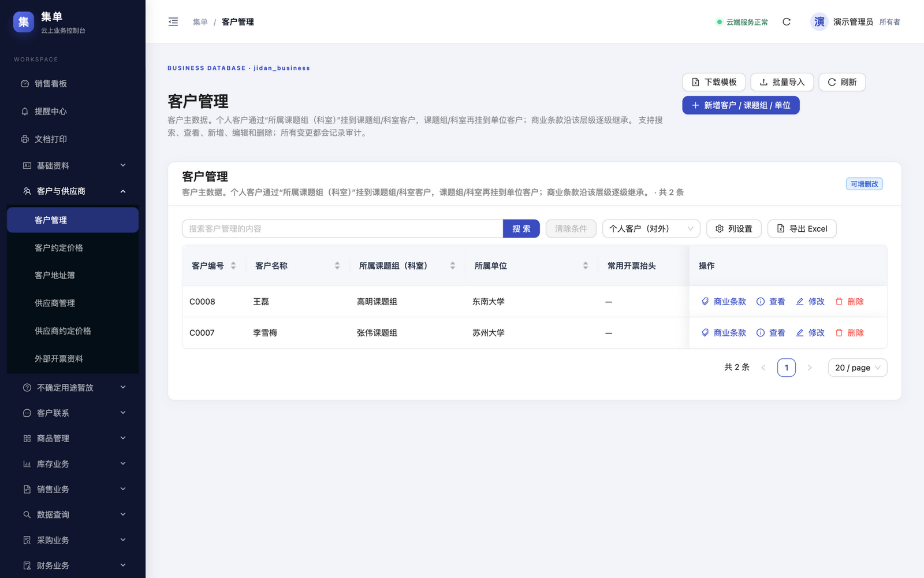Viewport: 924px width, 578px height.
Task: Go to 文档打印 in the sidebar
Action: pyautogui.click(x=73, y=139)
